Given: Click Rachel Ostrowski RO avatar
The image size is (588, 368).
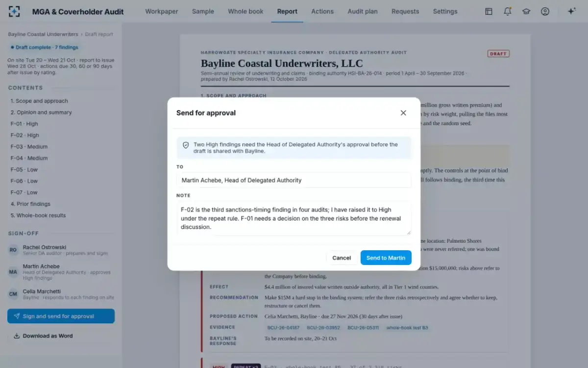Looking at the screenshot, I should pos(13,250).
